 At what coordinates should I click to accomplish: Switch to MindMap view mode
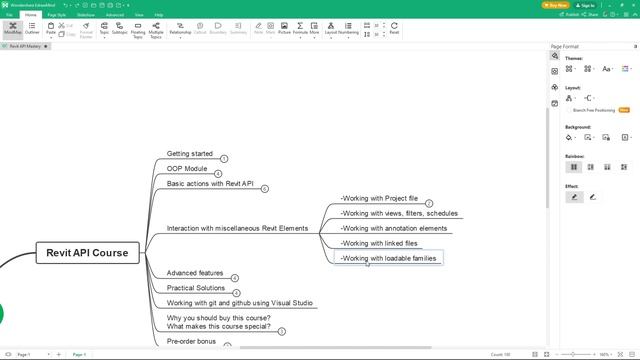13,29
